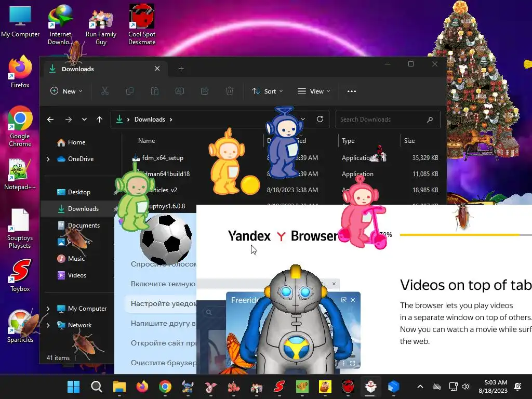Go back in Downloads Explorer window
This screenshot has height=399, width=532.
point(50,119)
